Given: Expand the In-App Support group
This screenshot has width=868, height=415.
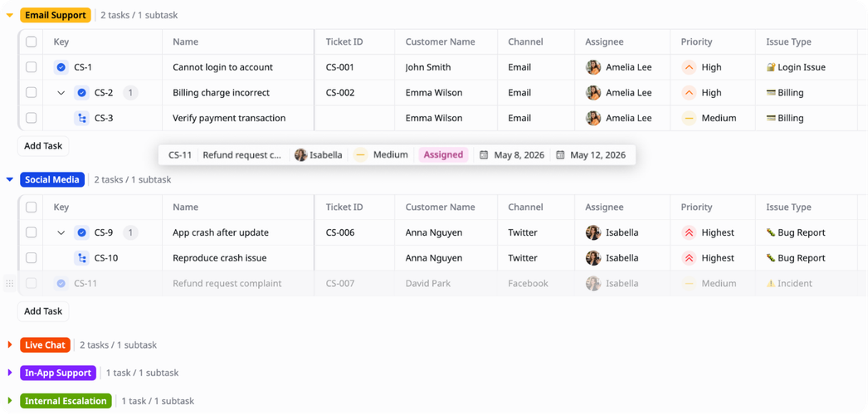Looking at the screenshot, I should coord(9,373).
